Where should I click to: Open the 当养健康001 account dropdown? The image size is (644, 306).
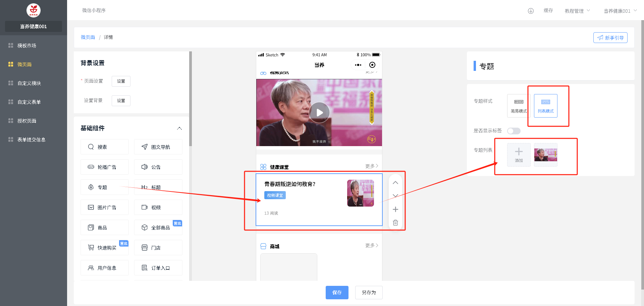tap(620, 11)
